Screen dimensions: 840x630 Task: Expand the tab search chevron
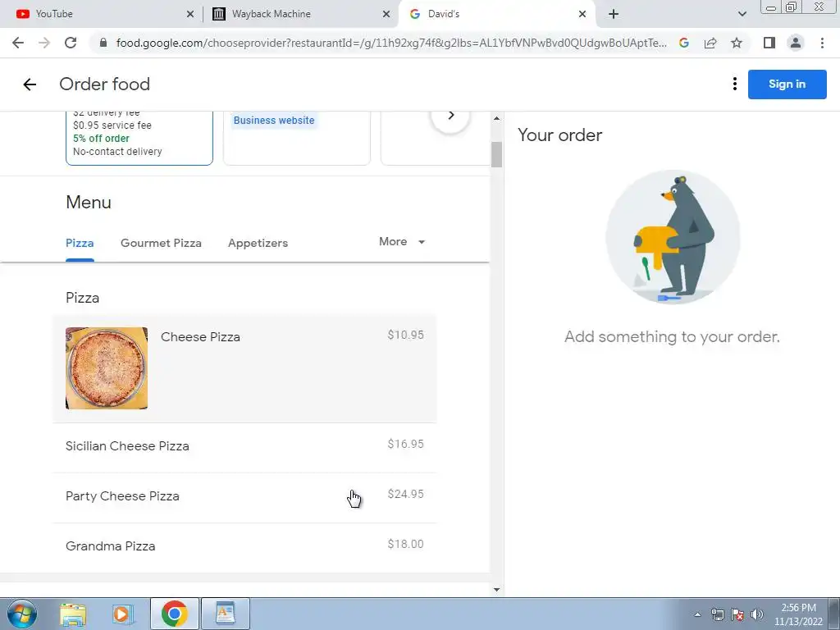742,14
